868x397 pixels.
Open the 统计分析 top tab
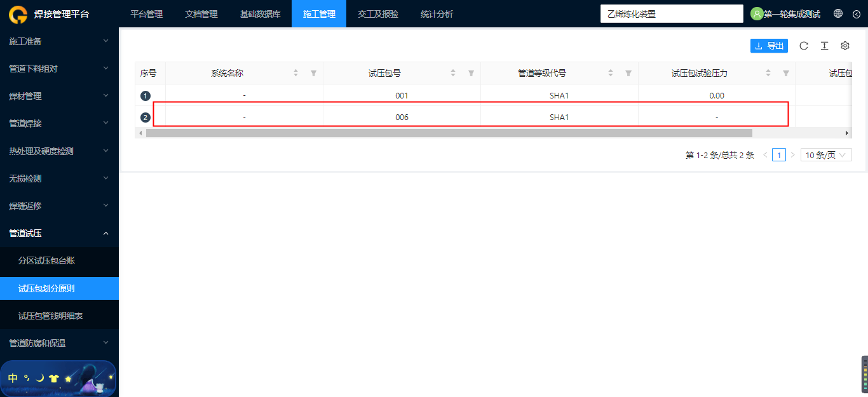pos(437,14)
